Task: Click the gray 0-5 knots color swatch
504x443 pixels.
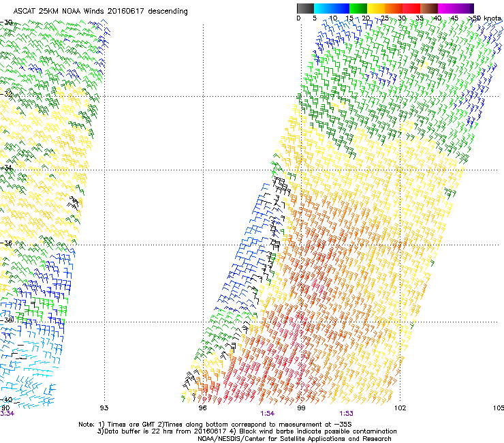Action: [x=305, y=8]
